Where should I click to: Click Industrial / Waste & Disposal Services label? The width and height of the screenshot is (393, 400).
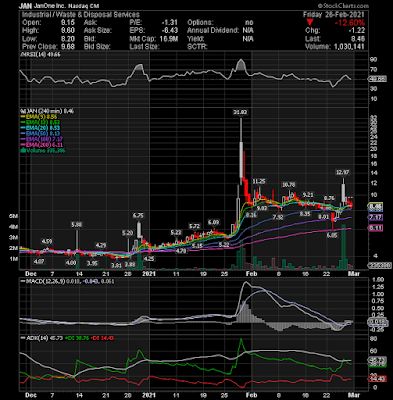[81, 15]
